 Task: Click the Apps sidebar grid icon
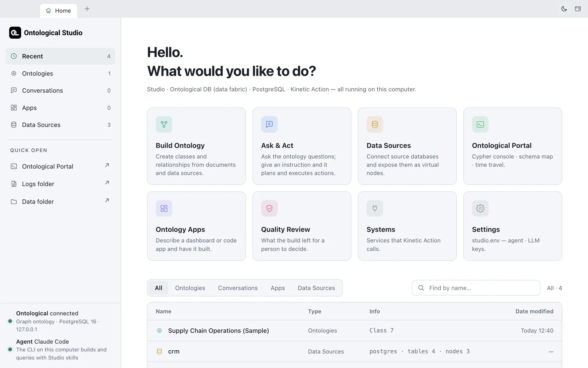[x=14, y=108]
